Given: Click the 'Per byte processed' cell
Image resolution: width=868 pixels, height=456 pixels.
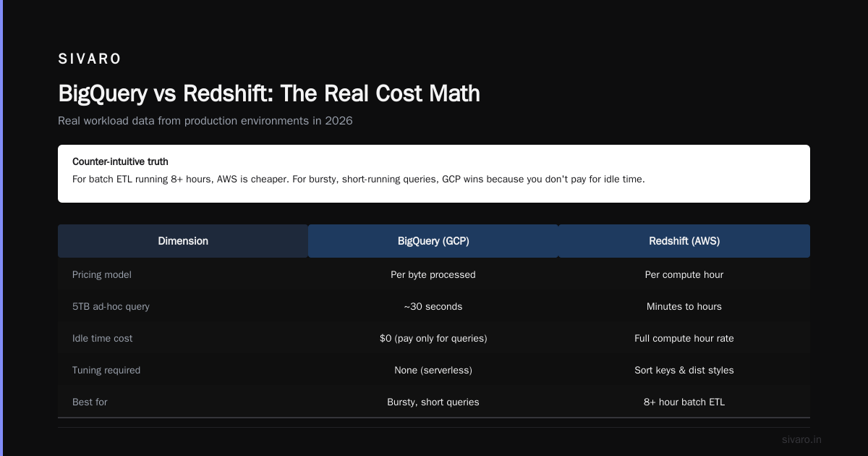Looking at the screenshot, I should click(433, 275).
